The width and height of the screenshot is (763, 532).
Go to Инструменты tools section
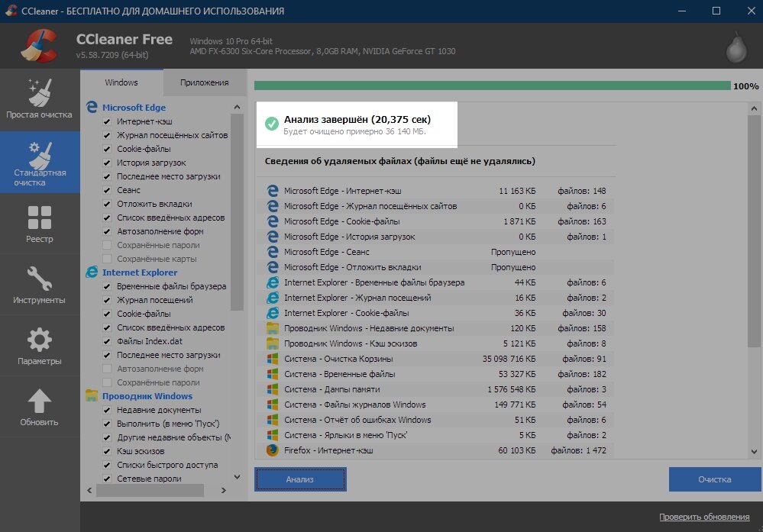pos(40,285)
